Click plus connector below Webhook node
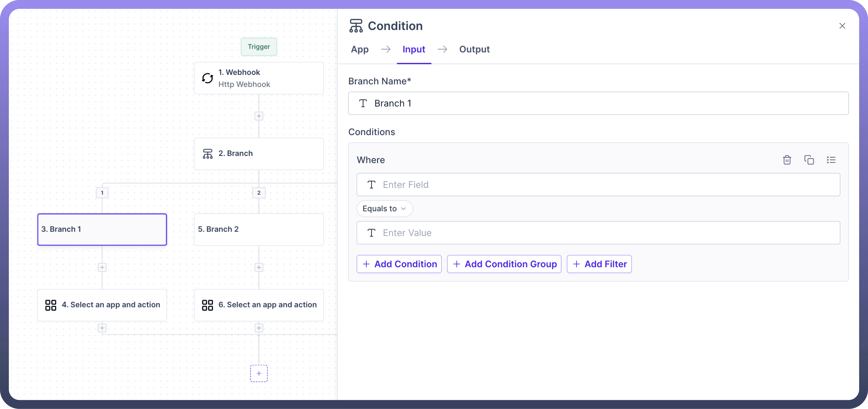Viewport: 868px width, 409px height. (258, 116)
